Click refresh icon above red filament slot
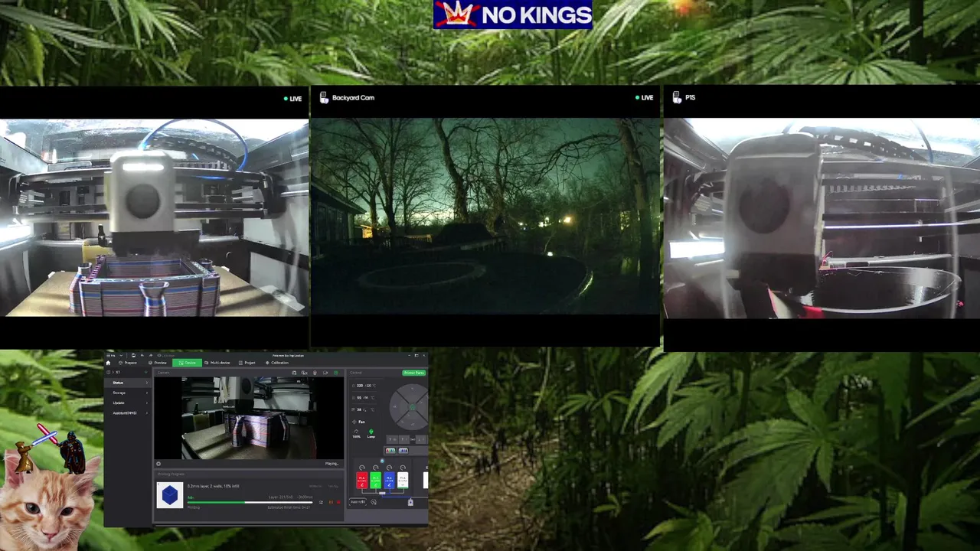 tap(362, 468)
